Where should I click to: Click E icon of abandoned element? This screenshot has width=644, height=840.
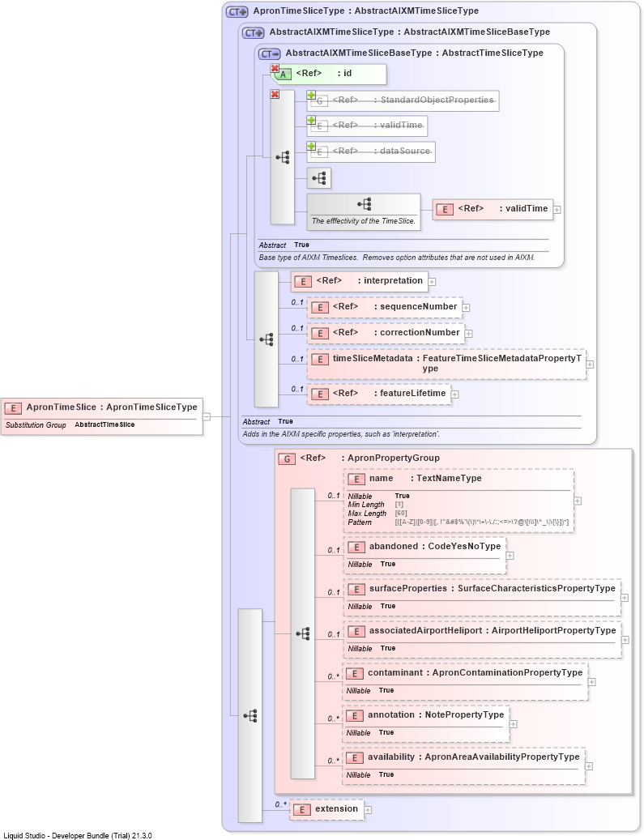tap(356, 548)
